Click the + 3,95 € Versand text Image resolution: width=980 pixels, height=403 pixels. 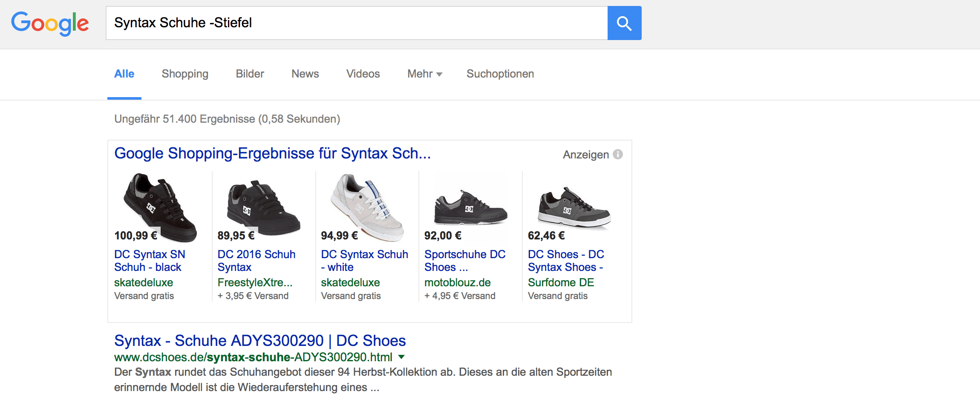click(253, 296)
